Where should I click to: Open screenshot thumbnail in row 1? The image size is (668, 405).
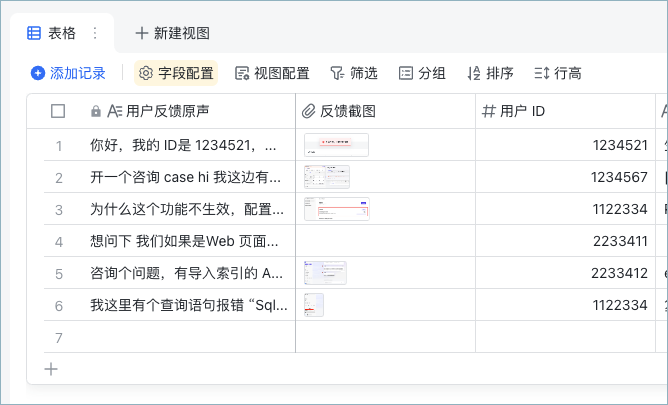tap(337, 145)
